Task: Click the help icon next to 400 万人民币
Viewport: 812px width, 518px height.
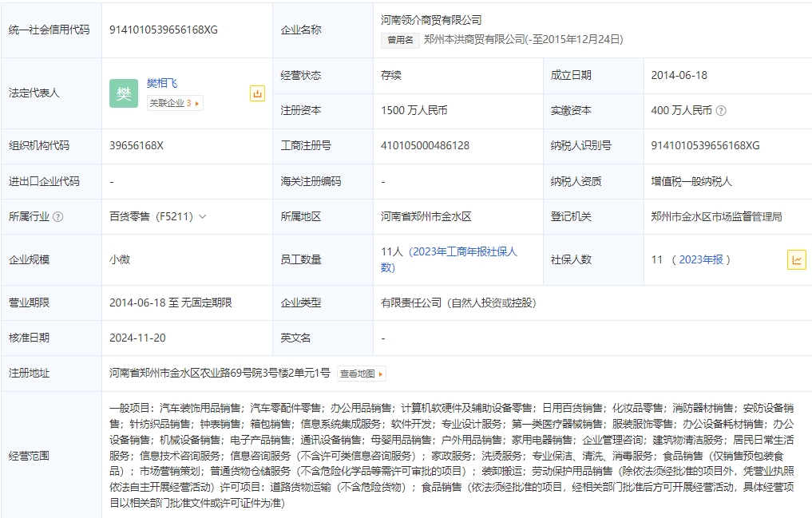Action: [722, 111]
